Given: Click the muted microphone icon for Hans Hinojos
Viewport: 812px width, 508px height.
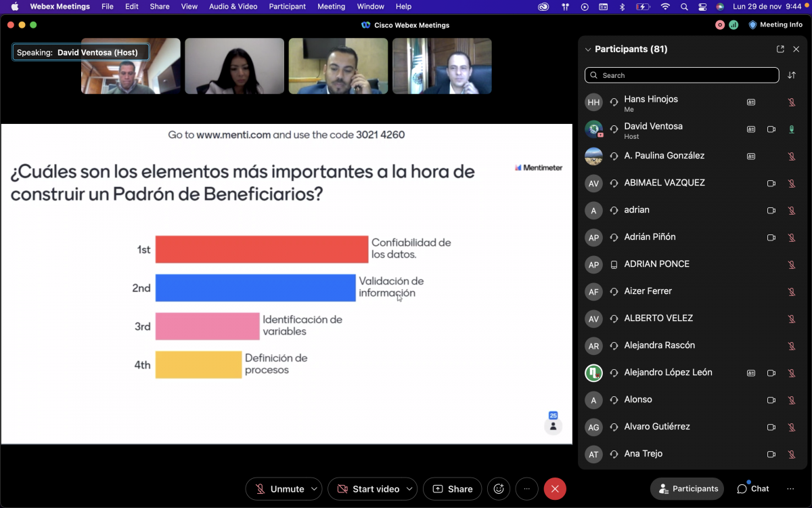Looking at the screenshot, I should click(791, 102).
